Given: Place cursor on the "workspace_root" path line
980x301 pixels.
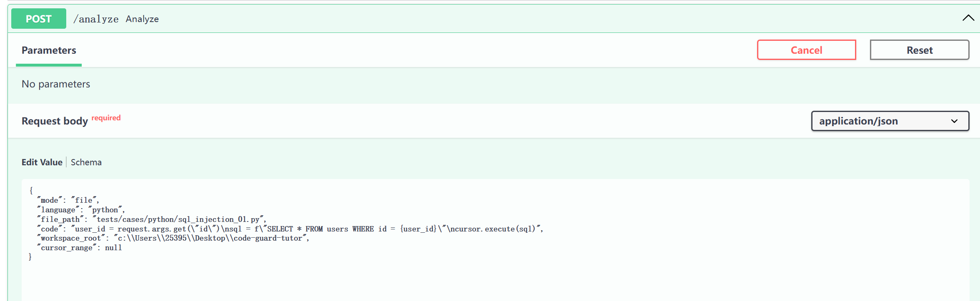Looking at the screenshot, I should (x=173, y=238).
